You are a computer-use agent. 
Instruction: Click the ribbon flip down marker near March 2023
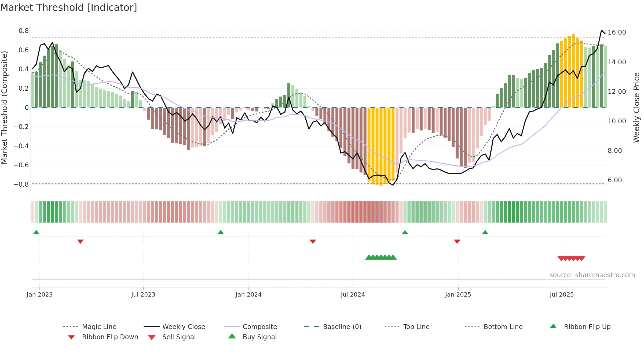(x=80, y=242)
